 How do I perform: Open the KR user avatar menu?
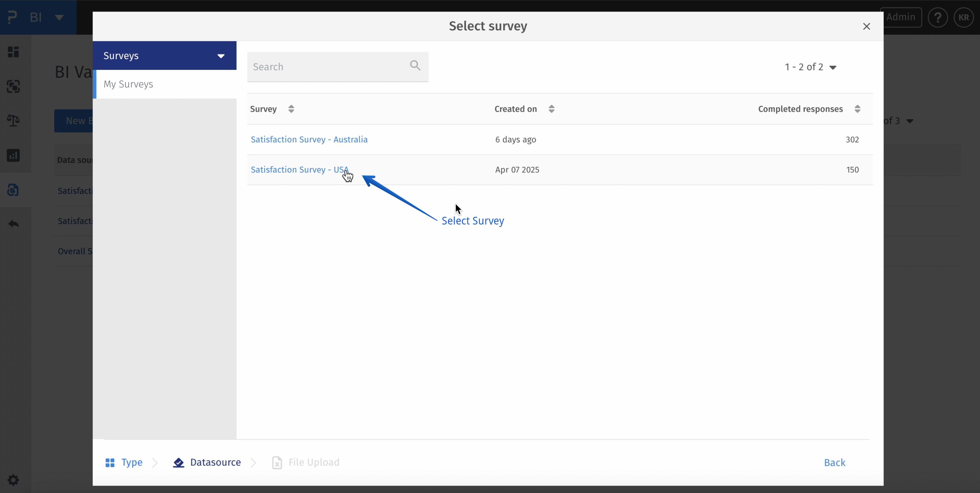coord(963,17)
